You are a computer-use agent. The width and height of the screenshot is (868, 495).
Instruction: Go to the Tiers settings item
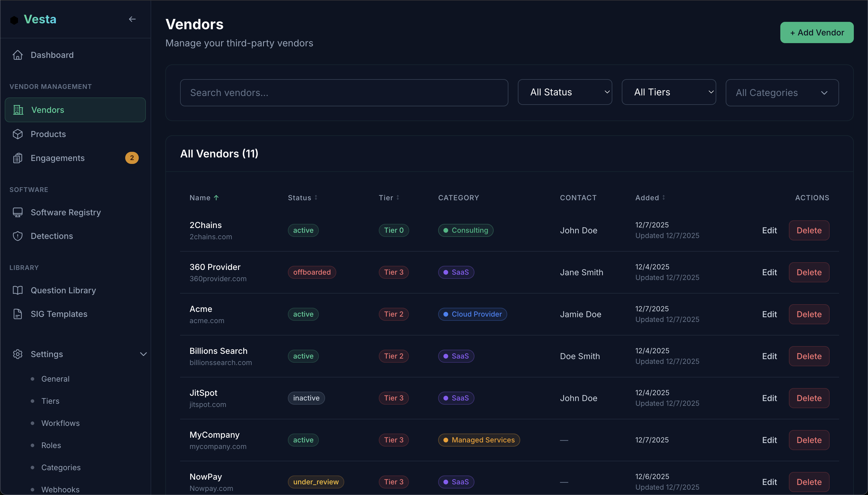[x=50, y=401]
